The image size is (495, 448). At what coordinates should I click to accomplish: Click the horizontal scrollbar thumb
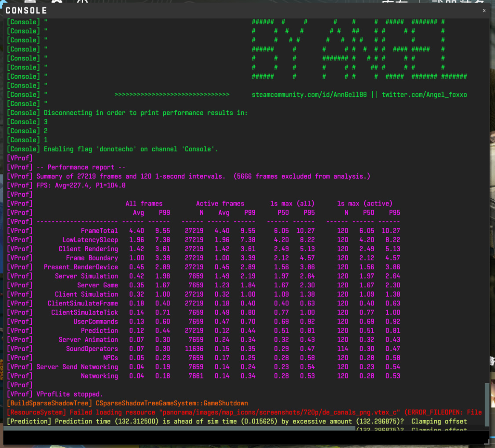(180, 429)
